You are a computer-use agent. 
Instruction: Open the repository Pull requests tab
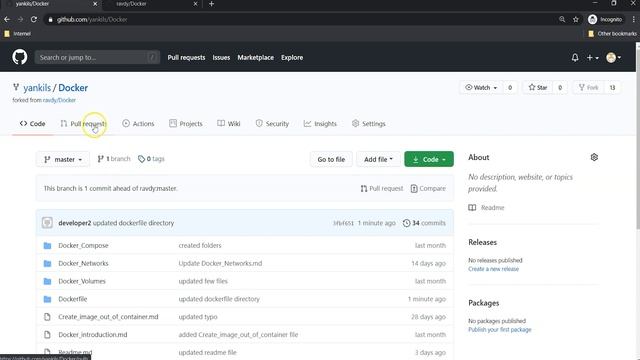(84, 124)
